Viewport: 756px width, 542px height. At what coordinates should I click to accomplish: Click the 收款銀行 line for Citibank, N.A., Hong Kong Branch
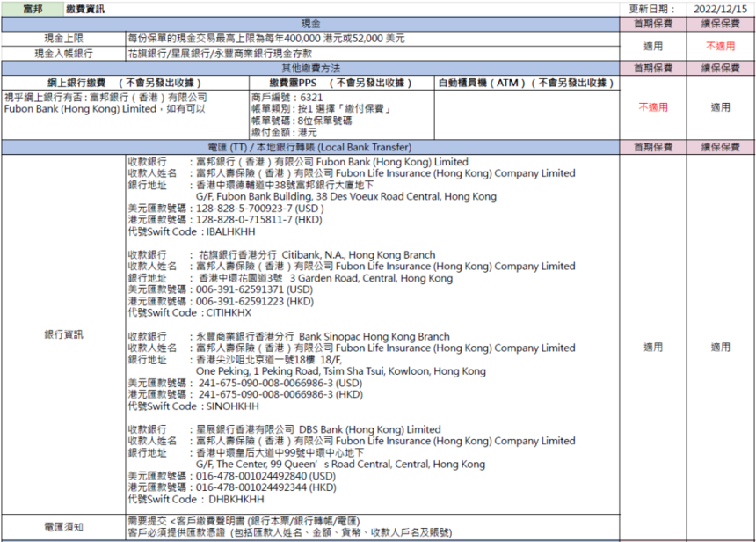(x=281, y=255)
